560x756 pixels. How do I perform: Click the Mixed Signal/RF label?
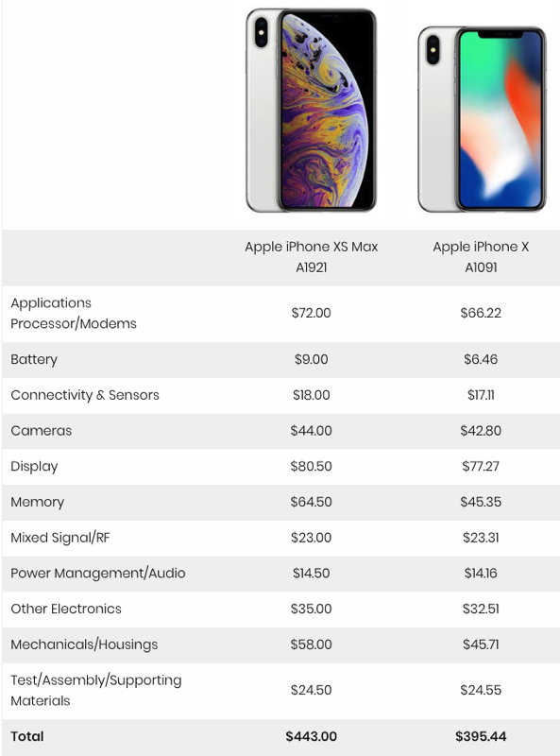(60, 538)
